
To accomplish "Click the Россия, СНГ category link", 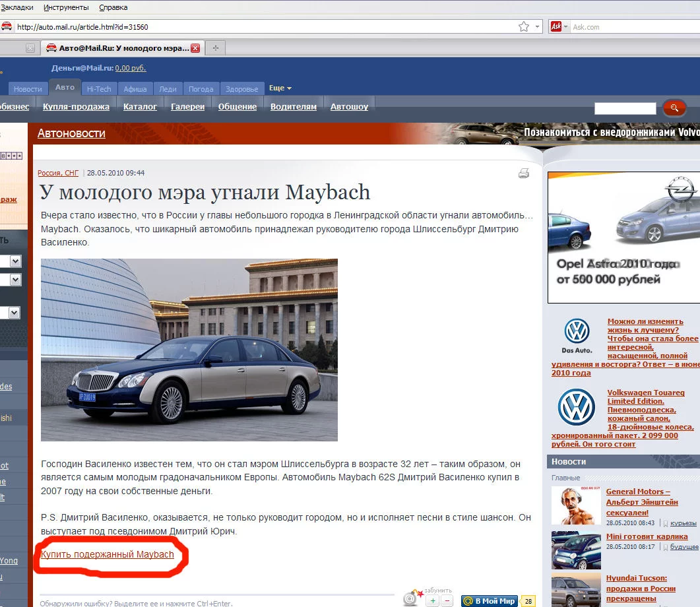I will click(58, 173).
